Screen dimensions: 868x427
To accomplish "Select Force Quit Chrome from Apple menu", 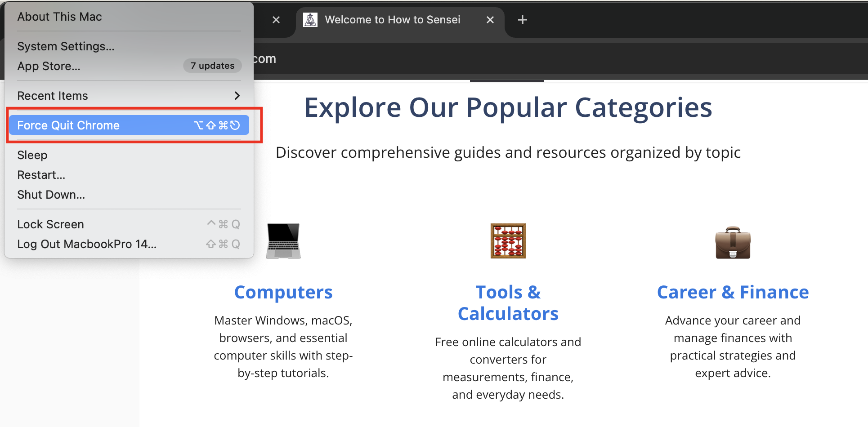I will (x=68, y=125).
